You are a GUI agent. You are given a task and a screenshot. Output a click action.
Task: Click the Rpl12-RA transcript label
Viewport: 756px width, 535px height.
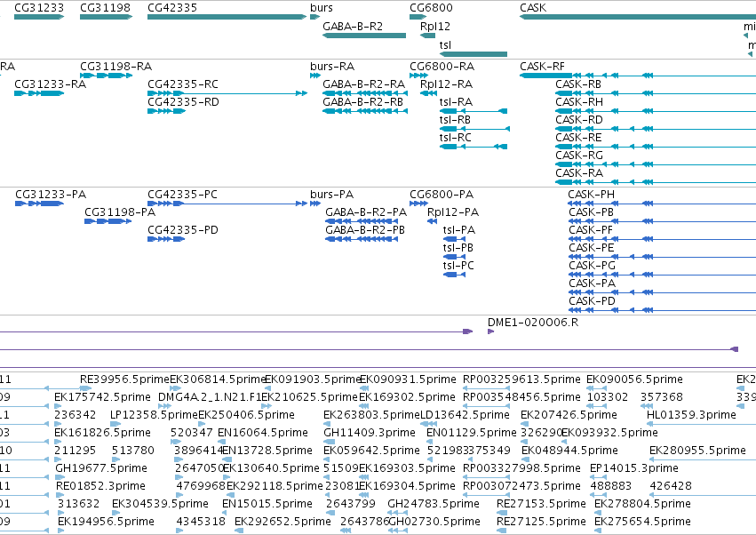[x=446, y=84]
